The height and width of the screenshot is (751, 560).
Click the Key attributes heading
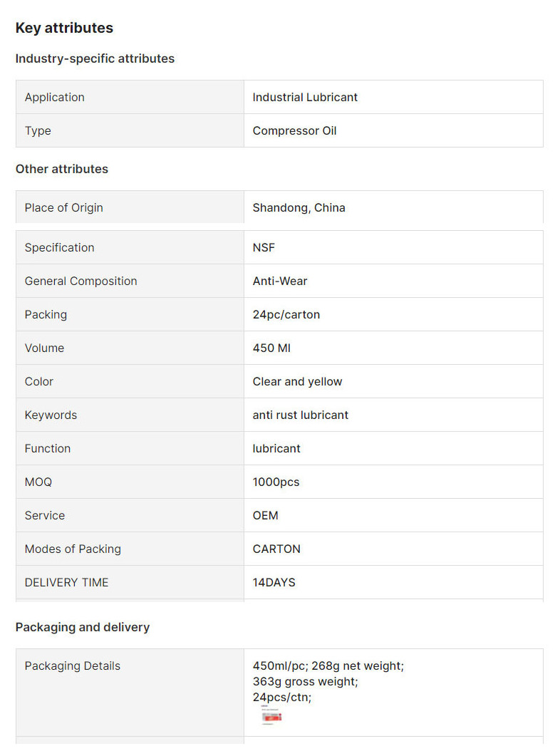tap(64, 29)
